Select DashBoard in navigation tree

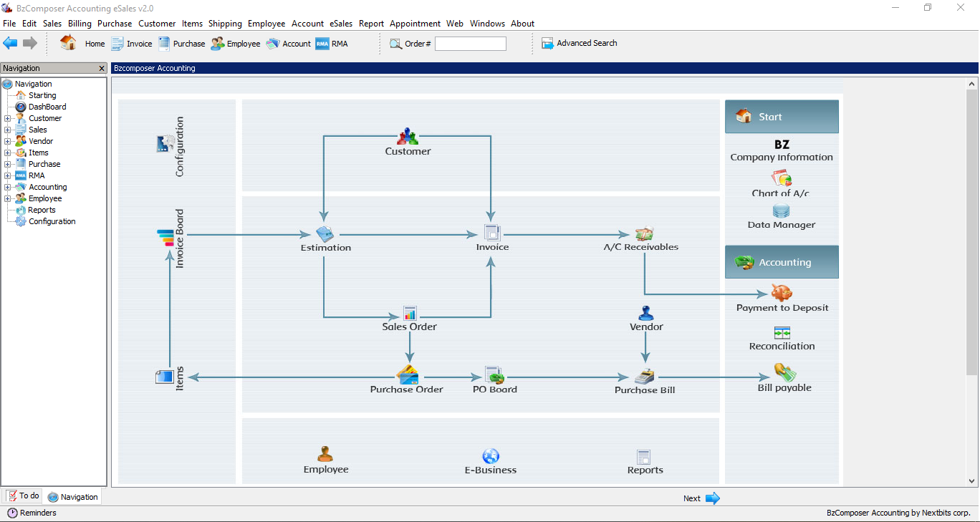(x=47, y=107)
